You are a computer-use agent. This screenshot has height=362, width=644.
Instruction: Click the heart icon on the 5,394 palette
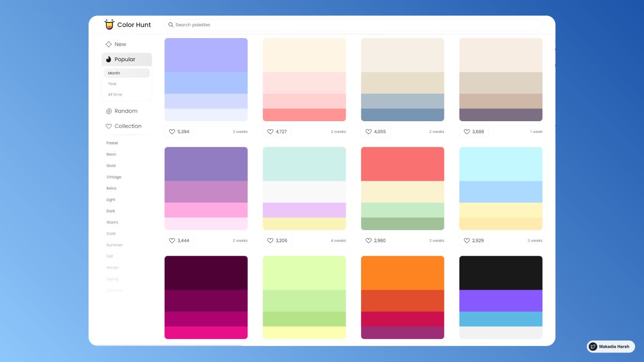(172, 131)
